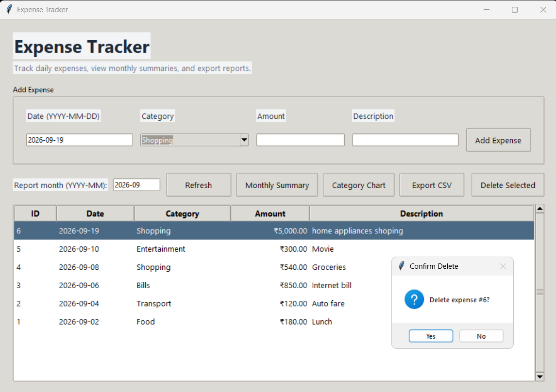Image resolution: width=556 pixels, height=392 pixels.
Task: Minimize the Expense Tracker window
Action: pos(487,10)
